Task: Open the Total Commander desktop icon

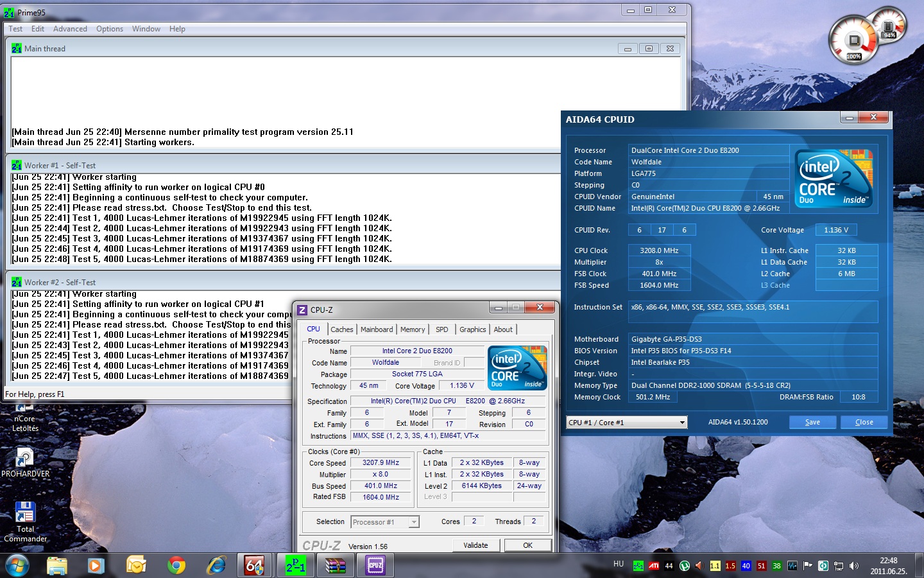Action: click(x=25, y=521)
